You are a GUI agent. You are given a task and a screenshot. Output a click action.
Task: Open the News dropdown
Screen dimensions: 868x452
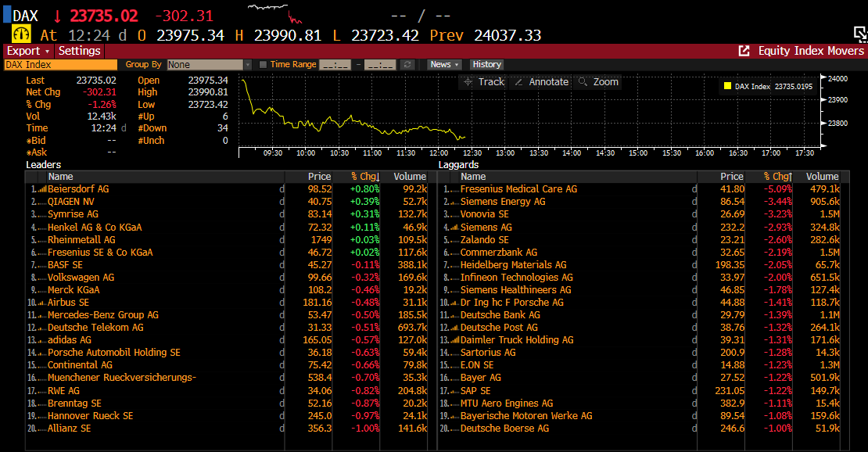(444, 65)
